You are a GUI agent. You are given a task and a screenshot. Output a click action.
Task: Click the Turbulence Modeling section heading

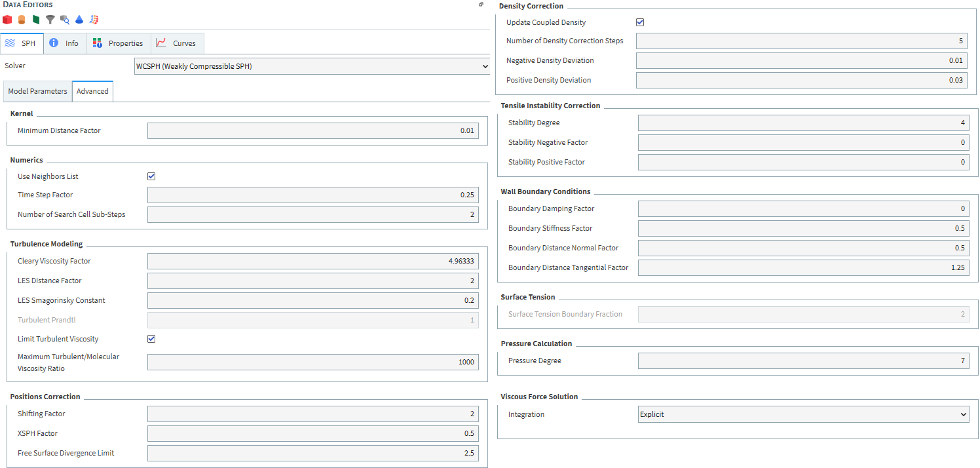click(47, 244)
